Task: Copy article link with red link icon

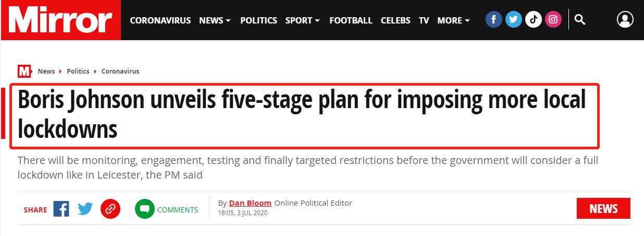Action: [110, 209]
